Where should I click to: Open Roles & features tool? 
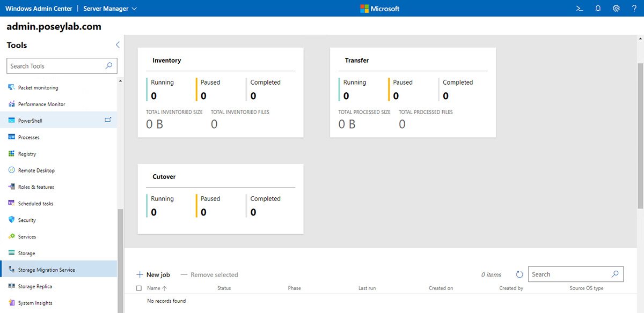pyautogui.click(x=36, y=187)
